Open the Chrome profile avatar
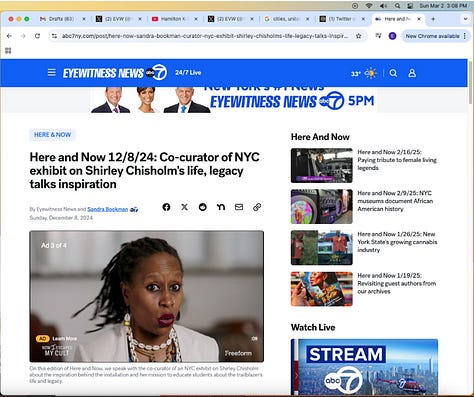 pyautogui.click(x=393, y=36)
